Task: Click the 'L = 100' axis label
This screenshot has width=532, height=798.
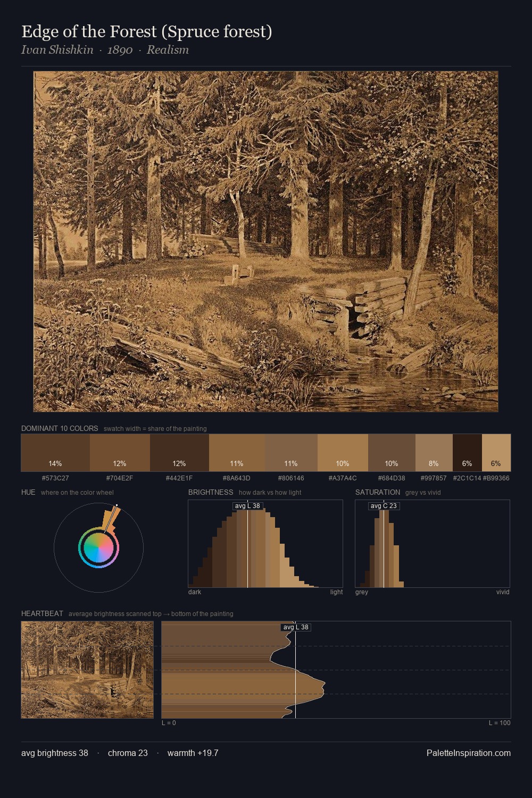Action: [500, 723]
